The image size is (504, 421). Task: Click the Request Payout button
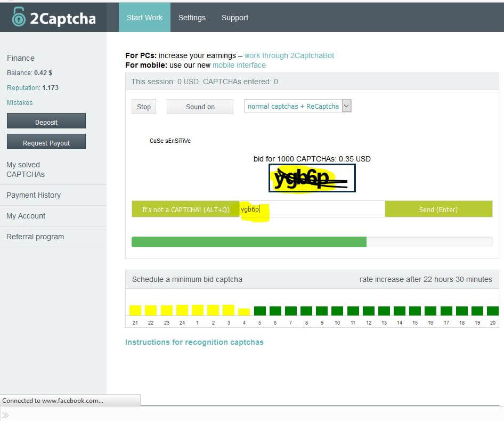pos(46,143)
